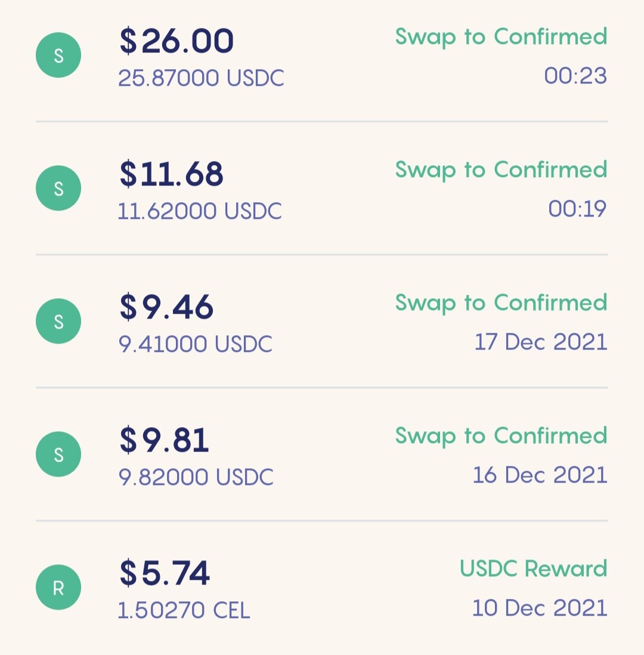Select the 25.87000 USDC amount text

(x=201, y=78)
